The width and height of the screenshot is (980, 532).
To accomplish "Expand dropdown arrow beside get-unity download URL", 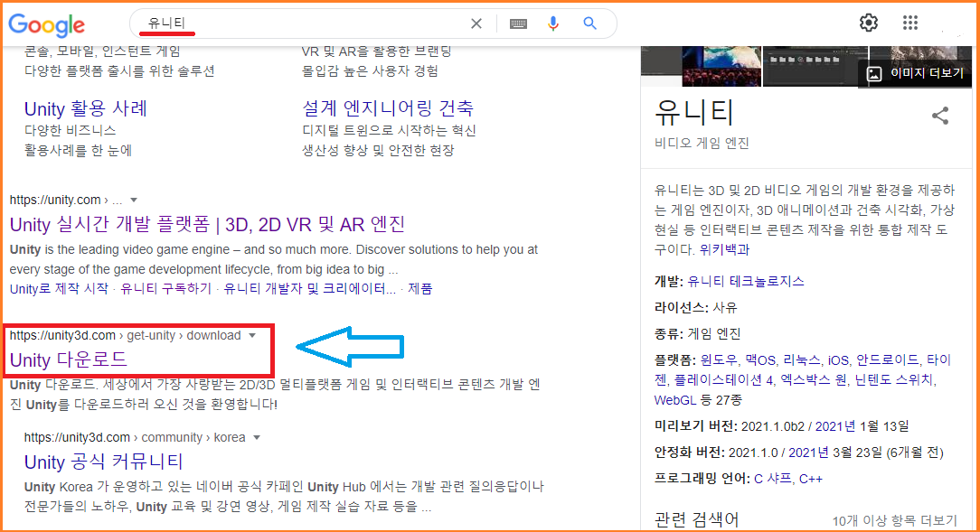I will pyautogui.click(x=252, y=335).
